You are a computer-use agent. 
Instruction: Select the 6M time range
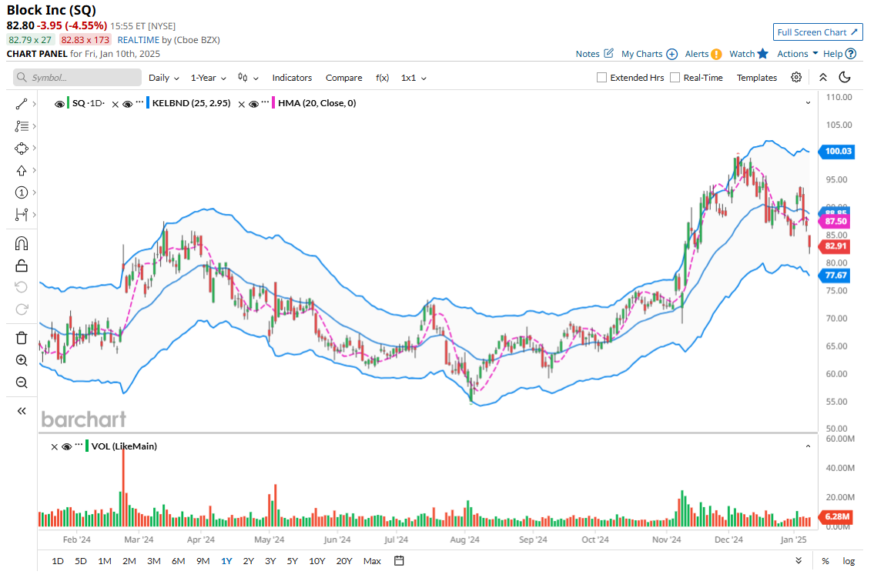(178, 561)
